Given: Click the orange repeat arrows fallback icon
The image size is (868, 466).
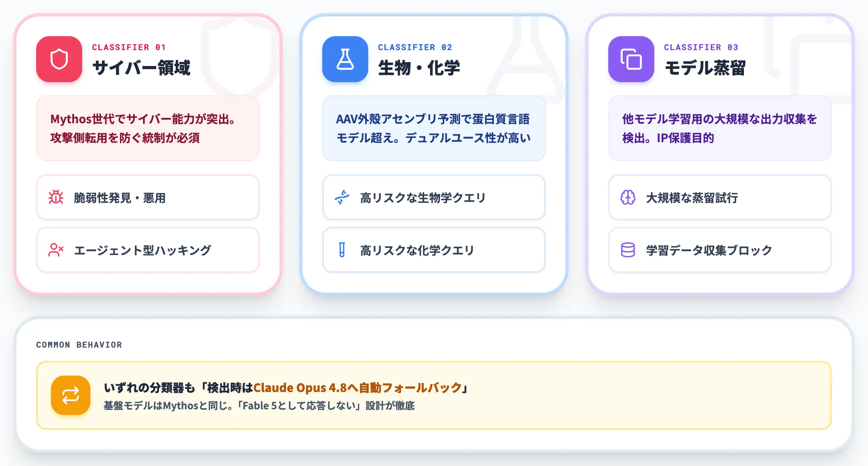Looking at the screenshot, I should 71,395.
